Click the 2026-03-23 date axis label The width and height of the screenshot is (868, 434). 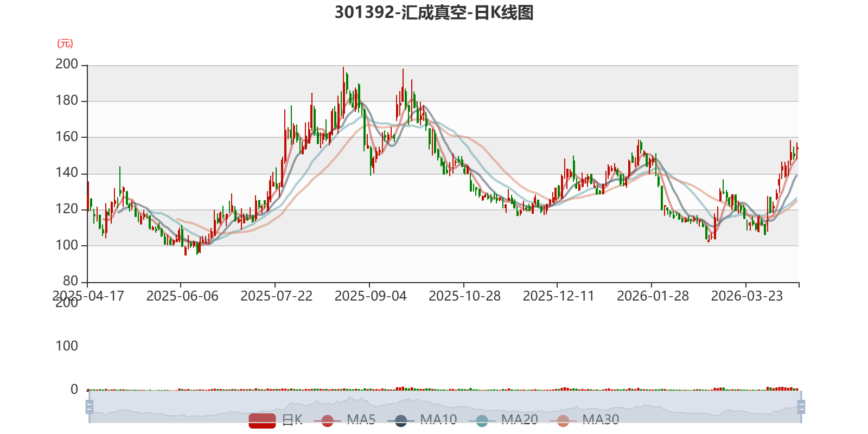click(x=747, y=296)
